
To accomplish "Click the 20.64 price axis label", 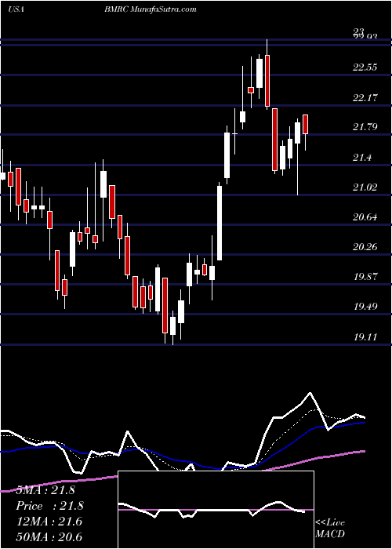I will tap(365, 217).
